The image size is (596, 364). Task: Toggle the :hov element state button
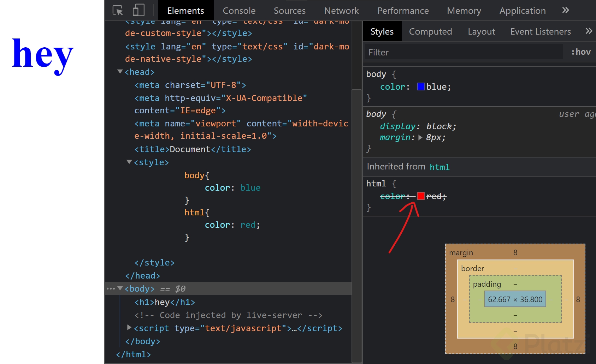point(581,52)
